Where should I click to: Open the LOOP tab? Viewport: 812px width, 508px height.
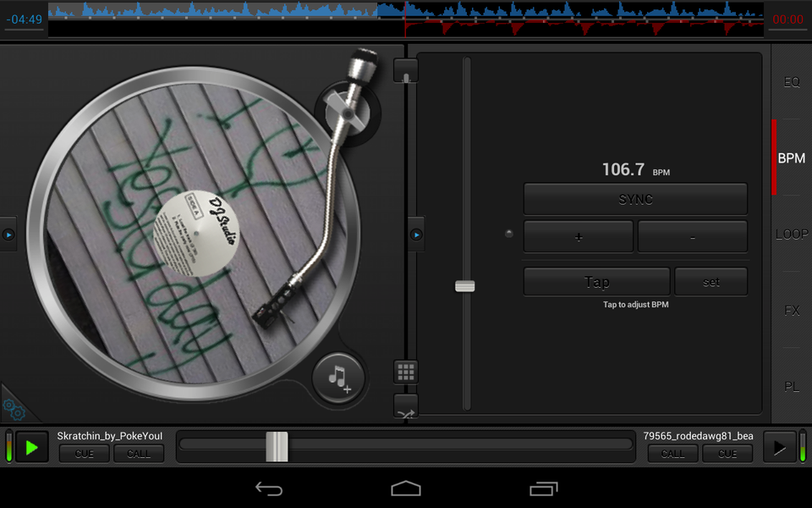791,235
